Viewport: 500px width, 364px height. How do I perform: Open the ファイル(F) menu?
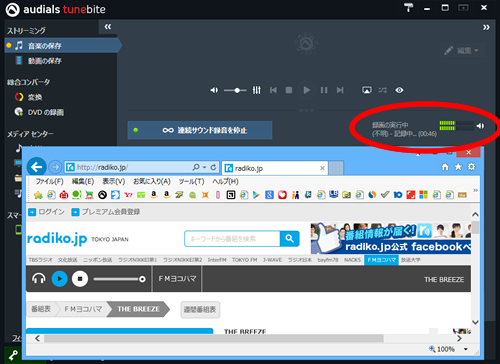(x=50, y=181)
